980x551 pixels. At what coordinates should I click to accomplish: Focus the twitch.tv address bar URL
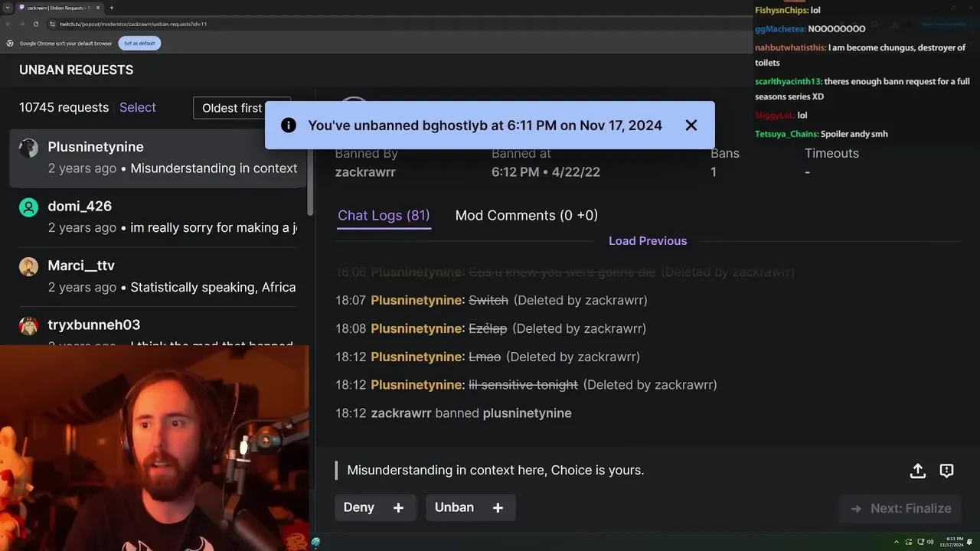[133, 24]
